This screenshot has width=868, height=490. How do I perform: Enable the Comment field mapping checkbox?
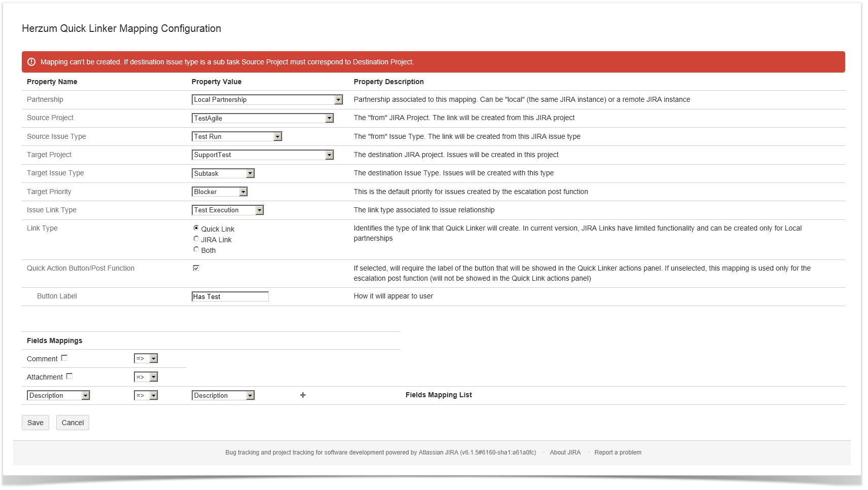64,358
